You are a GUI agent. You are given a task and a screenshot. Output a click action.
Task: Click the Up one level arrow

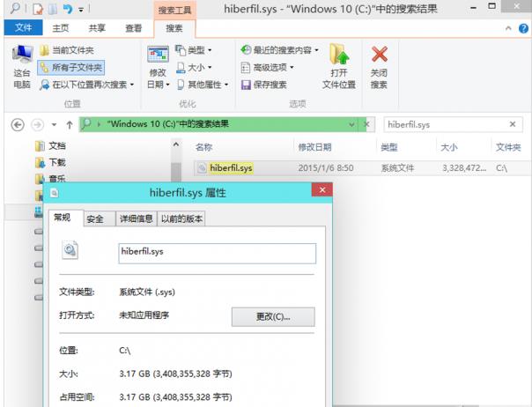[x=70, y=124]
